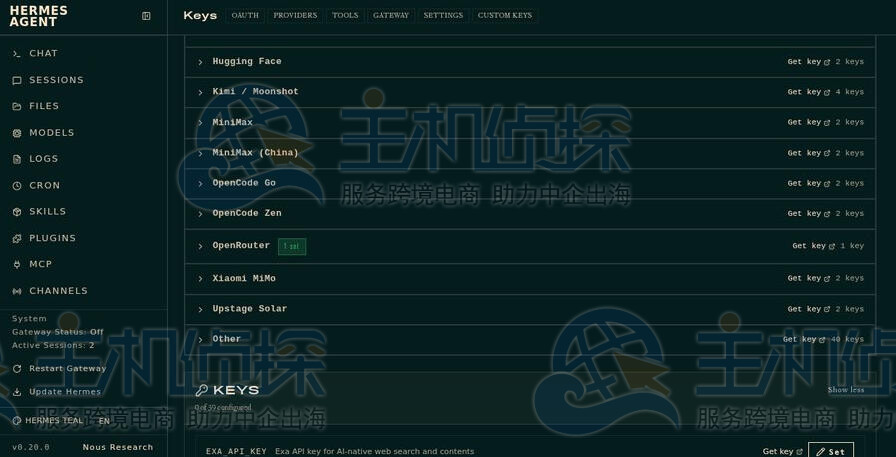896x457 pixels.
Task: Switch to the GATEWAY tab
Action: [391, 15]
